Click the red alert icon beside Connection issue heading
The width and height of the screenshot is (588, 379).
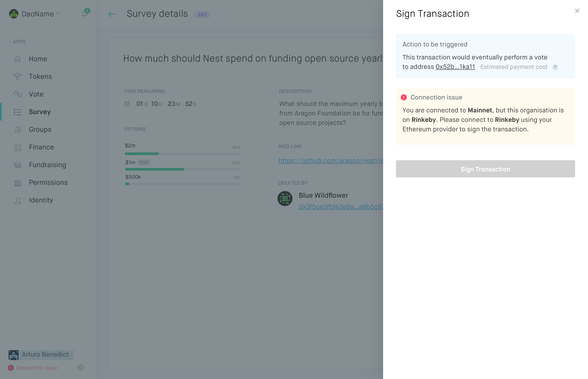[x=404, y=98]
